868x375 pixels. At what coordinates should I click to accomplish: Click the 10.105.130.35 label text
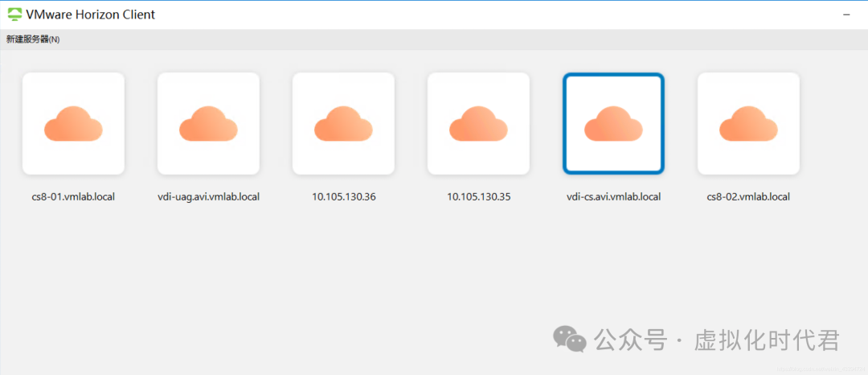[x=479, y=196]
